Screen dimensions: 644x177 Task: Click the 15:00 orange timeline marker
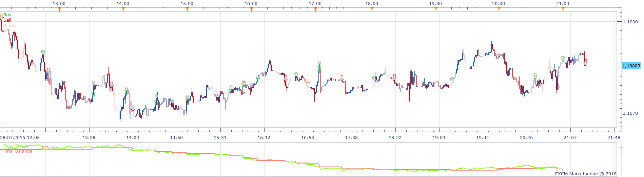point(187,9)
